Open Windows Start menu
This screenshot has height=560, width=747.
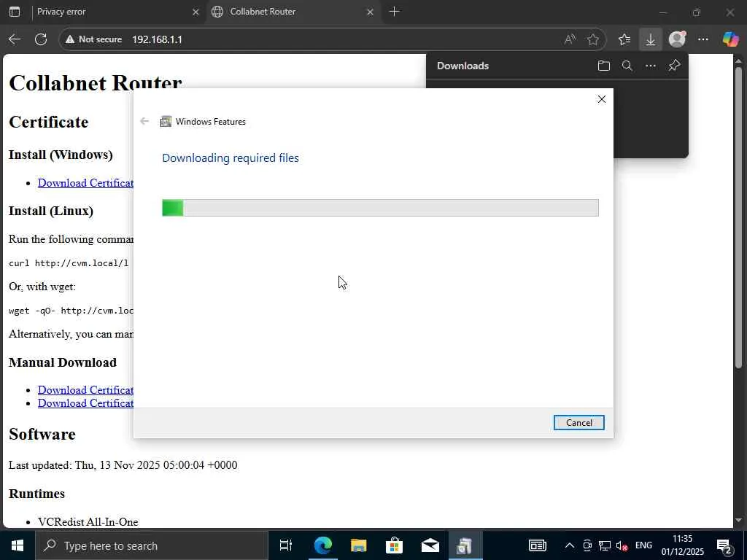pyautogui.click(x=18, y=545)
